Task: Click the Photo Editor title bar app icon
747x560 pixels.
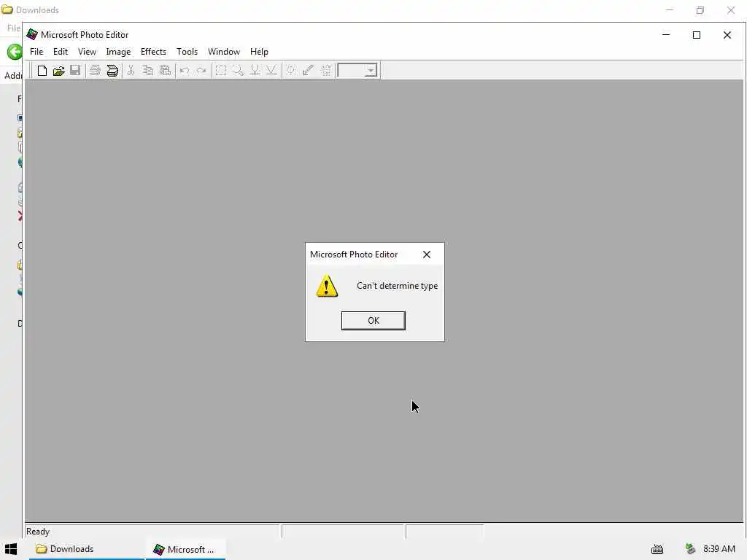Action: pyautogui.click(x=32, y=34)
